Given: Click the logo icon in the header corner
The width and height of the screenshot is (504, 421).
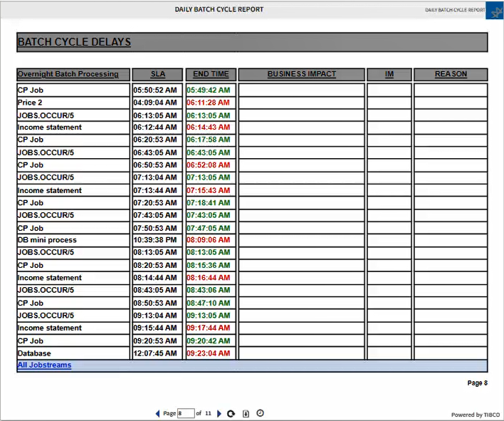Looking at the screenshot, I should [495, 10].
